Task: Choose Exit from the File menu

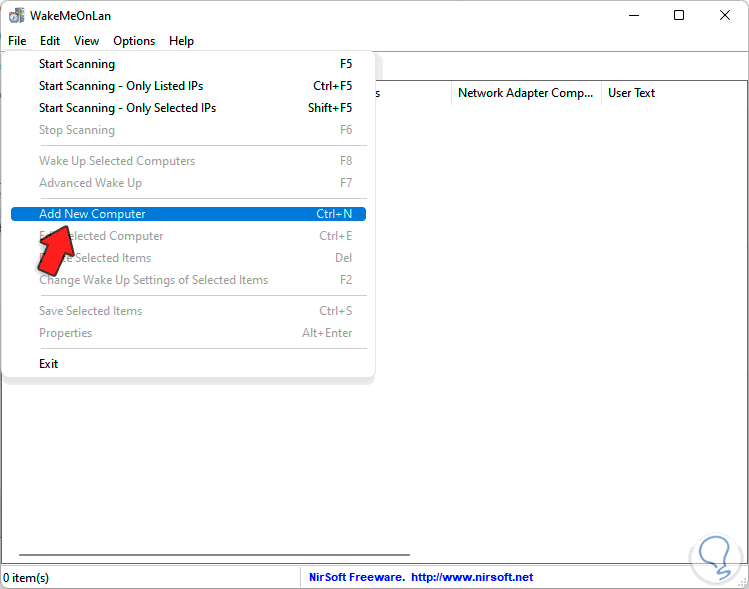Action: click(188, 364)
